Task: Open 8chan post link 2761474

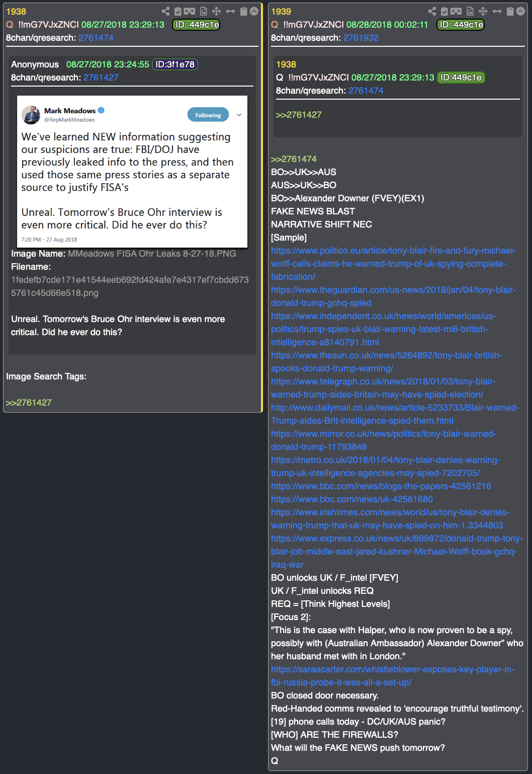Action: pyautogui.click(x=96, y=38)
